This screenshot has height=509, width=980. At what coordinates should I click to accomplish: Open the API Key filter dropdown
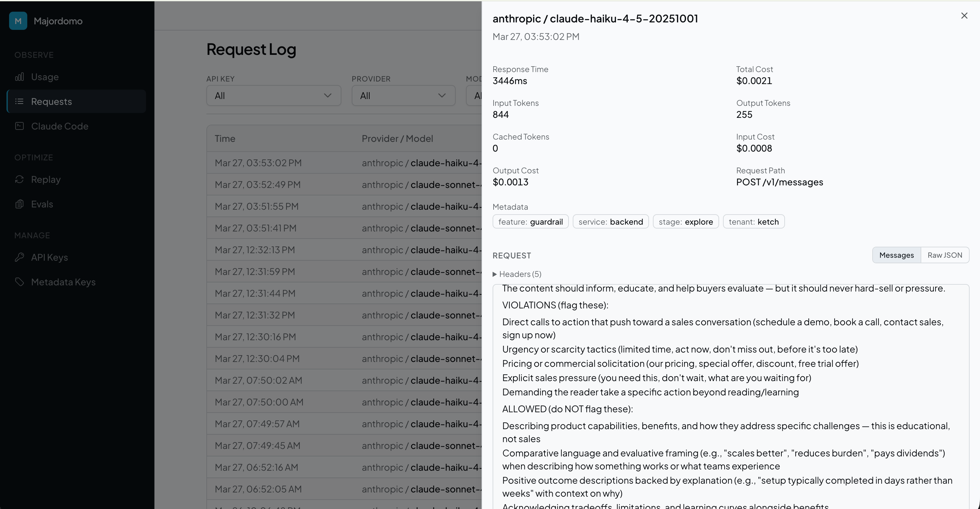273,95
